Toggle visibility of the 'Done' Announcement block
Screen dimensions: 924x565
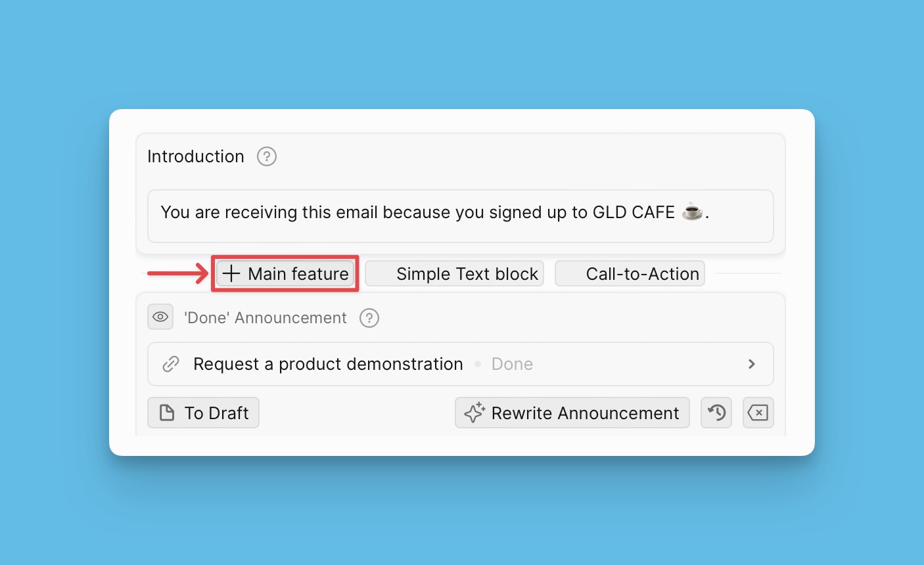(160, 317)
